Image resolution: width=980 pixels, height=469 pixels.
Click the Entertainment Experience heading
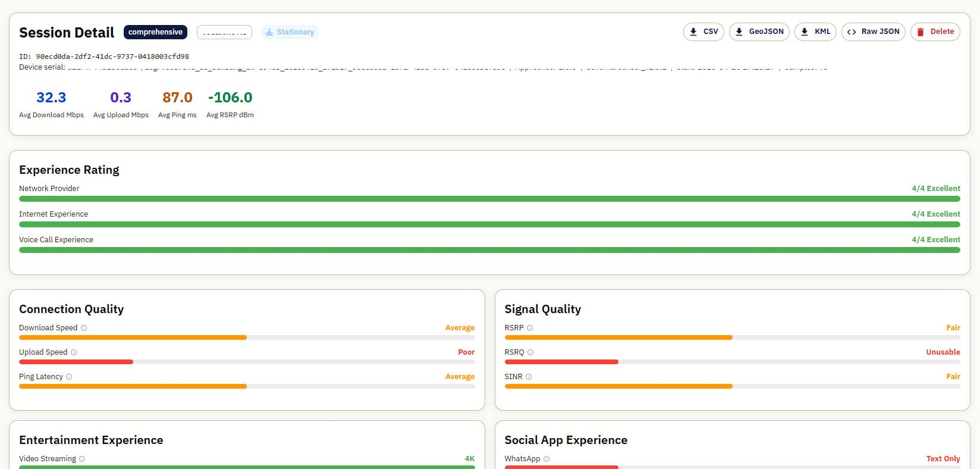[x=91, y=440]
